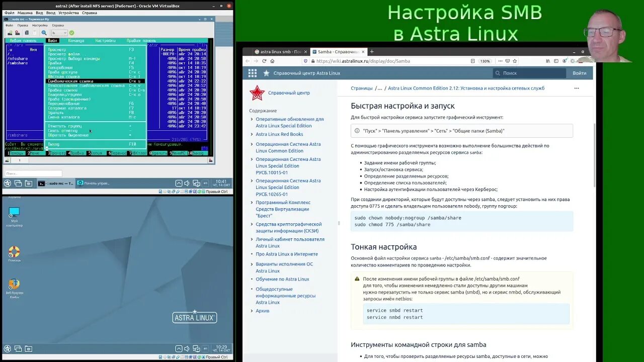The width and height of the screenshot is (644, 362).
Task: Click the Поиск field in VM start panel
Action: (33, 173)
